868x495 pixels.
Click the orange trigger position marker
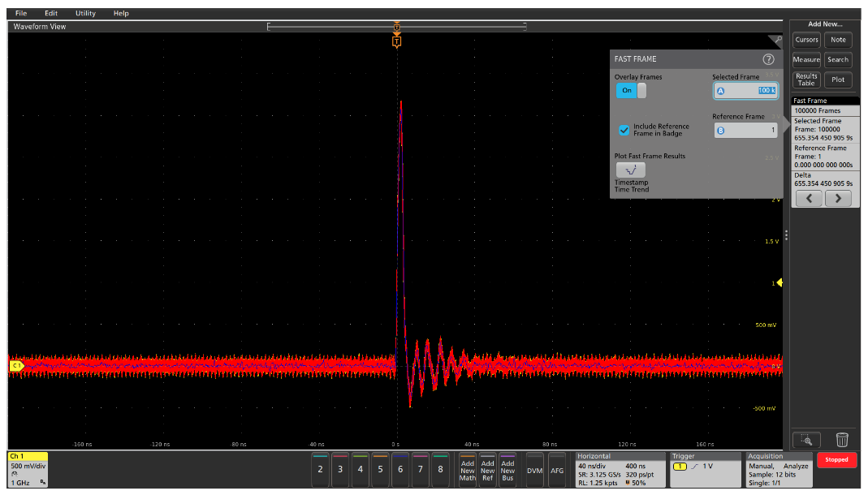(x=396, y=41)
